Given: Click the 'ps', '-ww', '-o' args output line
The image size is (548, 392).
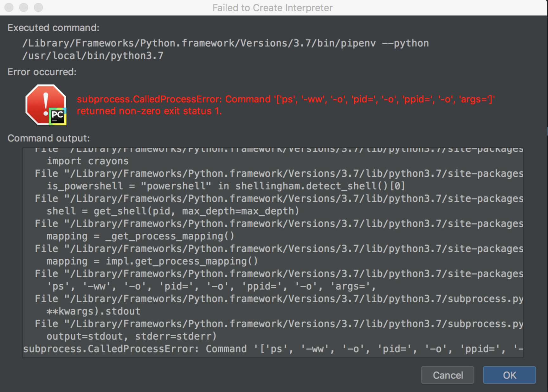Looking at the screenshot, I should coord(211,286).
